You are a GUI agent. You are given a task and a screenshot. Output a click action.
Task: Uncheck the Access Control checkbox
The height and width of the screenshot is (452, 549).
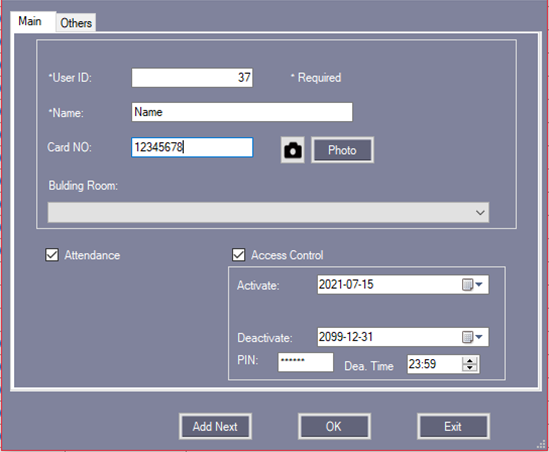point(238,255)
